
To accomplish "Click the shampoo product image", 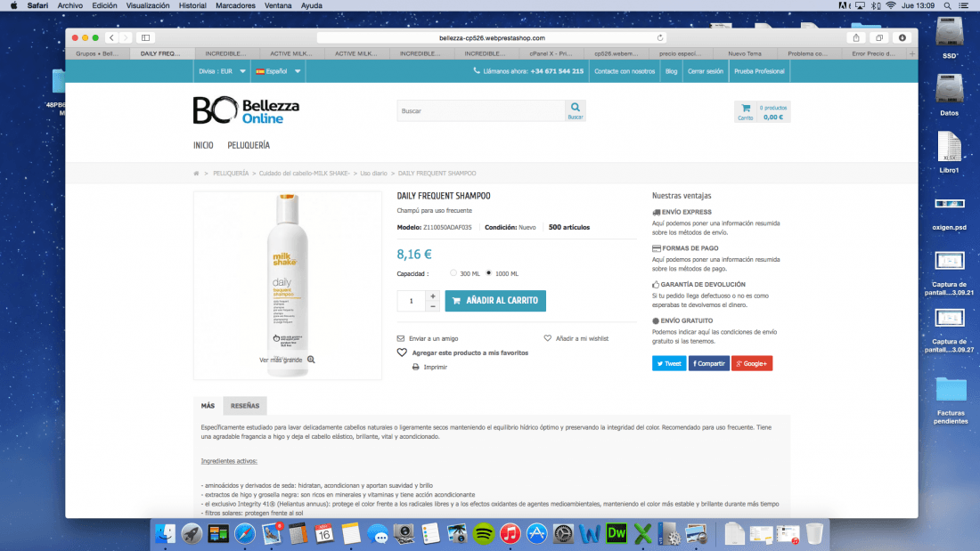I will 288,285.
